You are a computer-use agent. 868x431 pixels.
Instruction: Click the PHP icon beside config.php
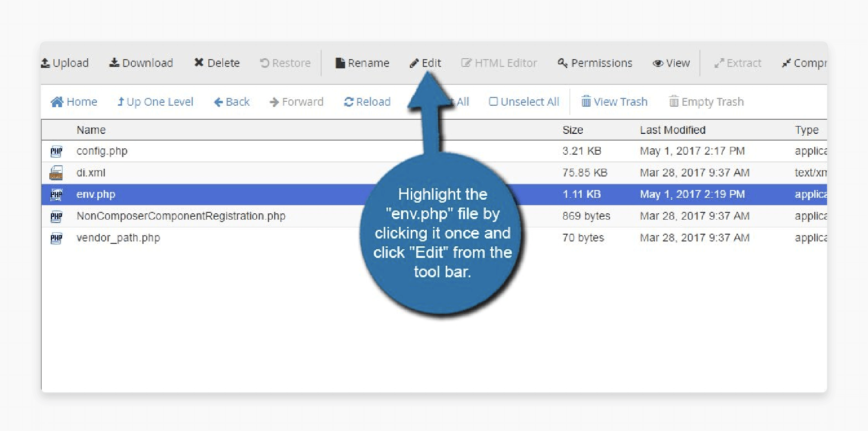56,151
